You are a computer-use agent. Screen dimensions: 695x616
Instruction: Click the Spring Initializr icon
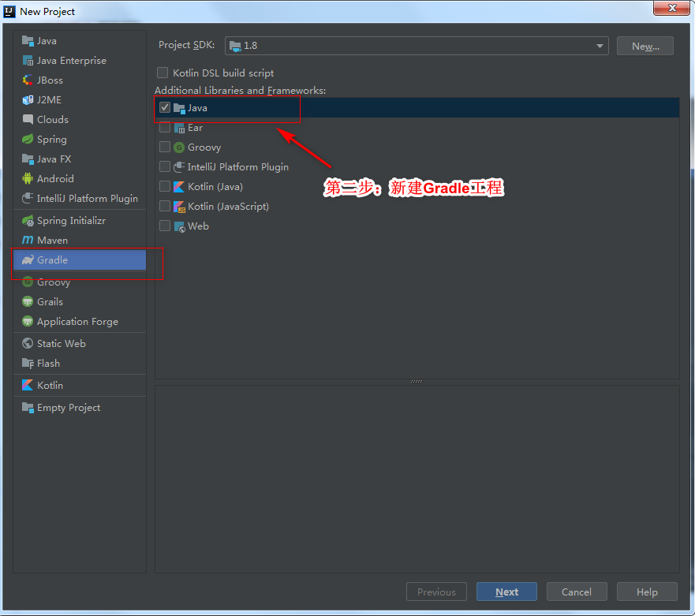28,221
